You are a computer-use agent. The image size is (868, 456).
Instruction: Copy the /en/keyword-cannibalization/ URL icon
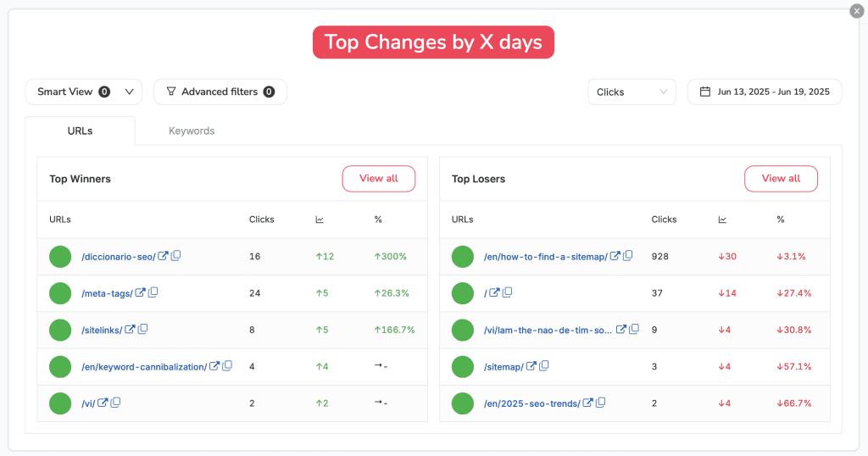coord(227,366)
